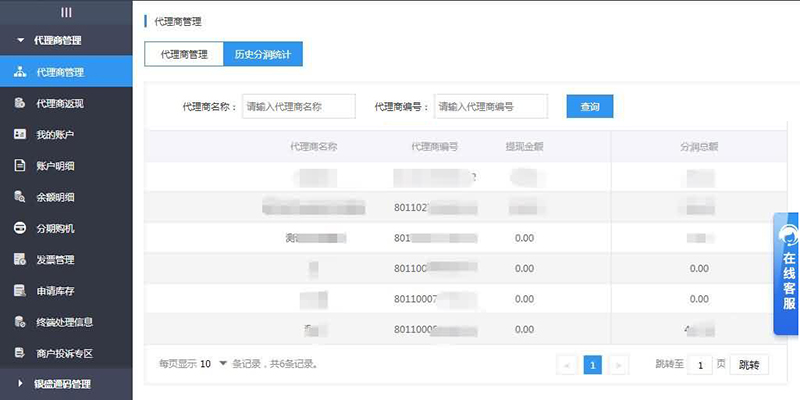The height and width of the screenshot is (400, 800).
Task: Select 代理商返现 menu label
Action: (60, 104)
